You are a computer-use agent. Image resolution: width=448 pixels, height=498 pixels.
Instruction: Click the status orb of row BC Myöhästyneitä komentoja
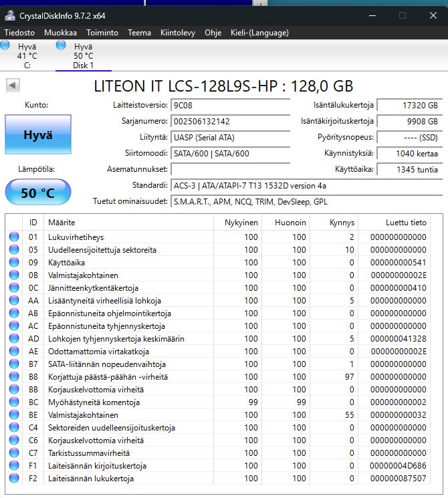(14, 402)
